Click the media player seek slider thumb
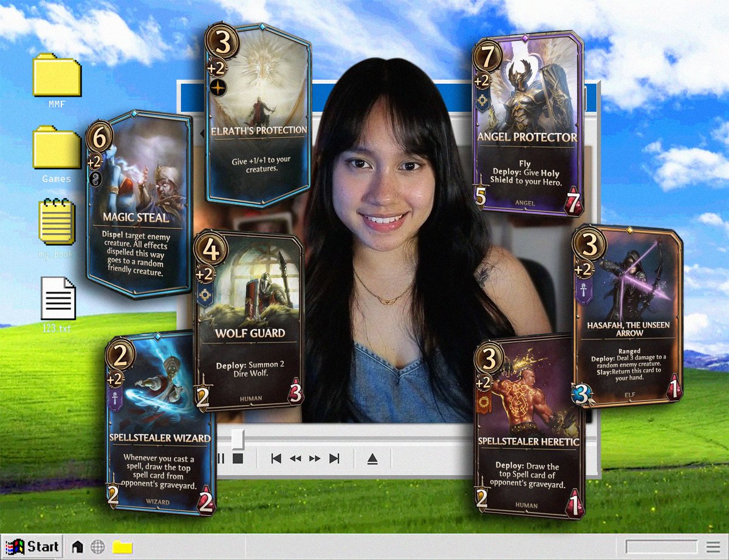Viewport: 729px width, 560px height. tap(238, 438)
